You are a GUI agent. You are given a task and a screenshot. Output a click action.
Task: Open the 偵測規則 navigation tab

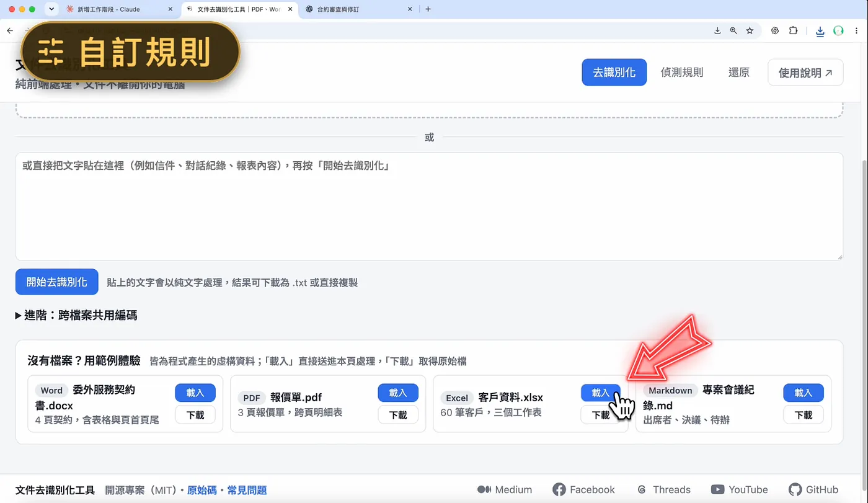[x=682, y=73]
